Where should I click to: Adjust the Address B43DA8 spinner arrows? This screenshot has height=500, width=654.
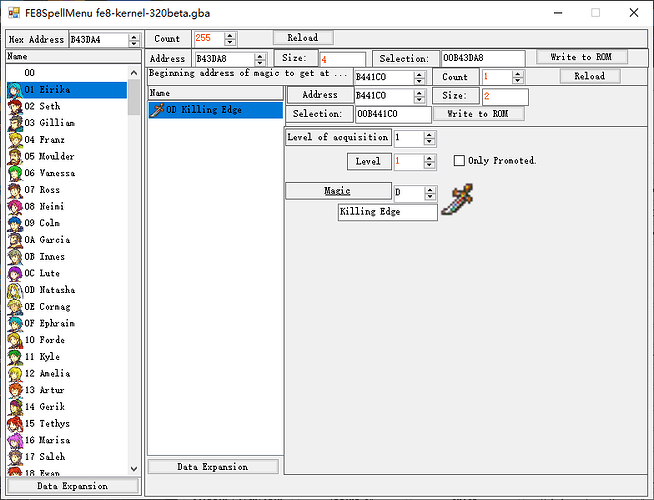260,59
